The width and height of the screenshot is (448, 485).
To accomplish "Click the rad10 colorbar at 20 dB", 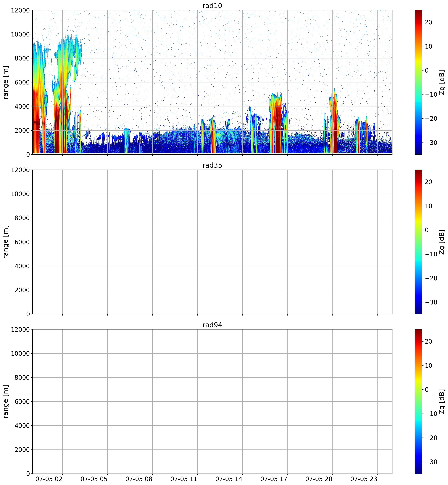I will point(418,22).
